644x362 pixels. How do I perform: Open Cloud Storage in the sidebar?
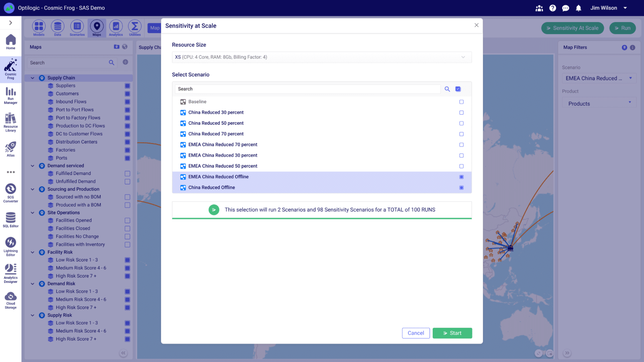click(x=10, y=300)
